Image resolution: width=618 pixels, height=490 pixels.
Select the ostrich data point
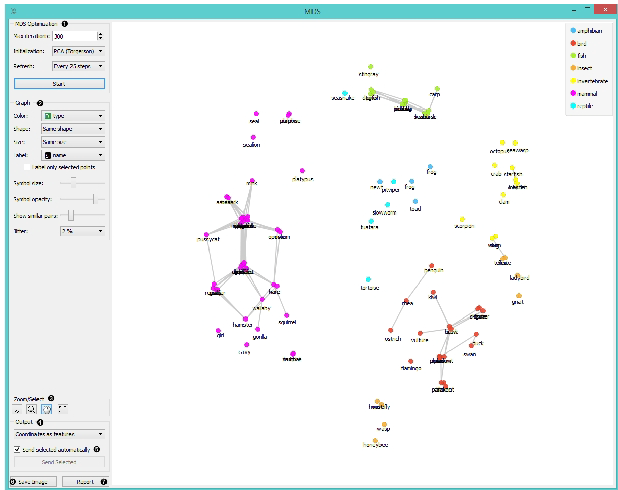pos(391,330)
